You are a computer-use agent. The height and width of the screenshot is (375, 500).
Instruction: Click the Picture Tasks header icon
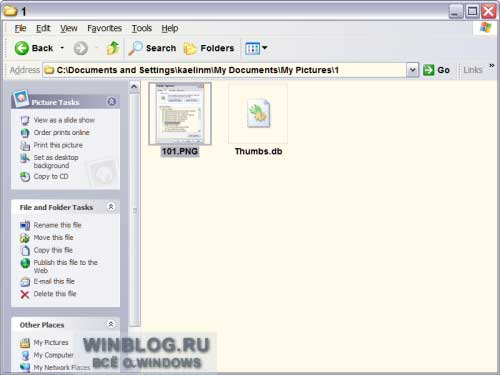point(21,98)
